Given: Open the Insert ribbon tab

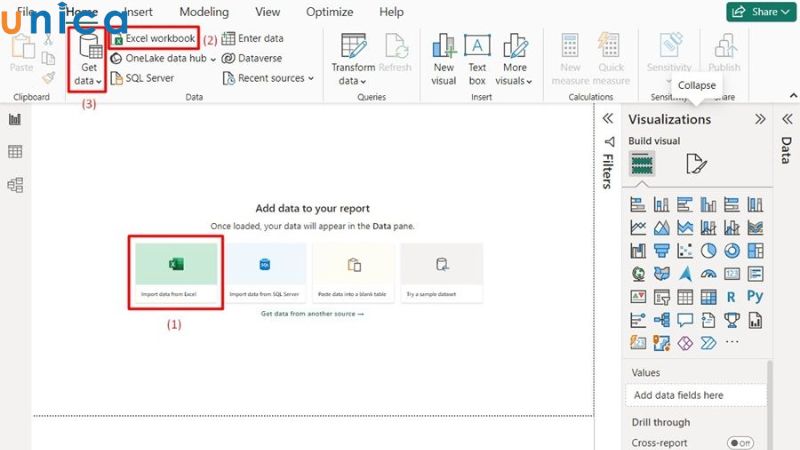Looking at the screenshot, I should click(x=137, y=12).
